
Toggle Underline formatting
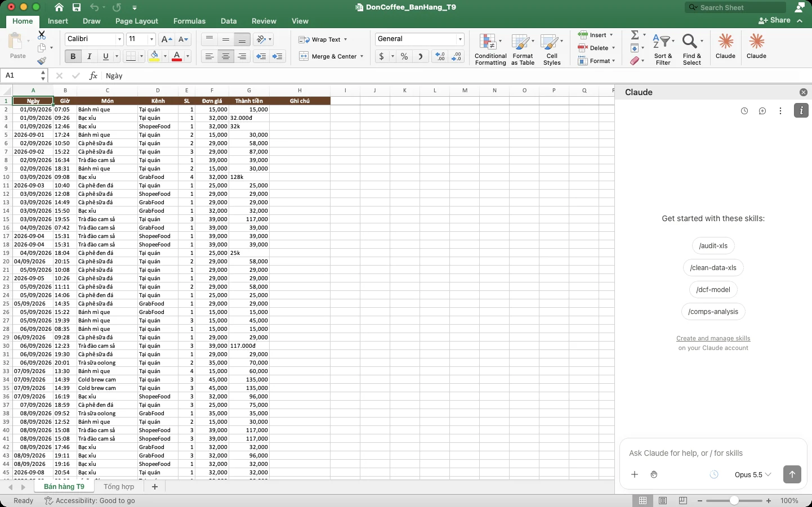(x=105, y=56)
